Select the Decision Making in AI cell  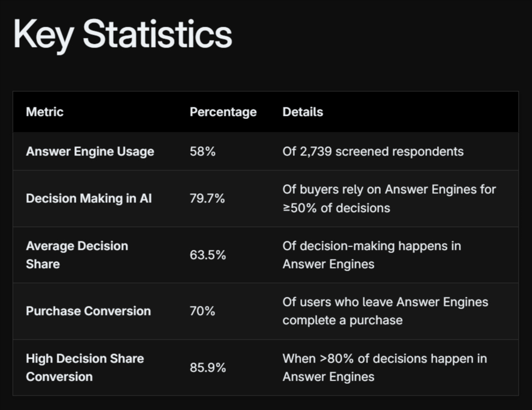(89, 199)
